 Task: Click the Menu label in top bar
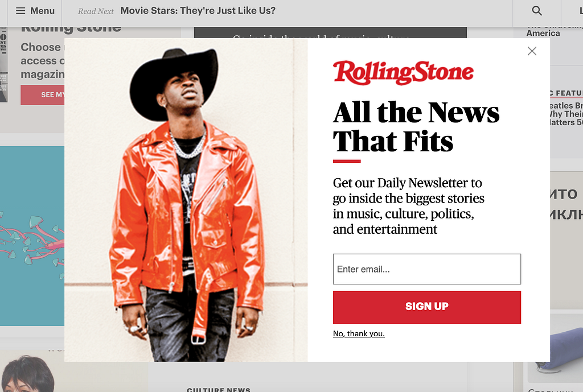(42, 11)
